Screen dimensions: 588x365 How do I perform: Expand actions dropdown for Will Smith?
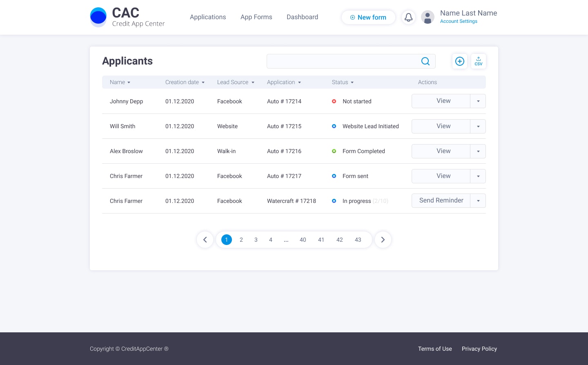click(478, 126)
